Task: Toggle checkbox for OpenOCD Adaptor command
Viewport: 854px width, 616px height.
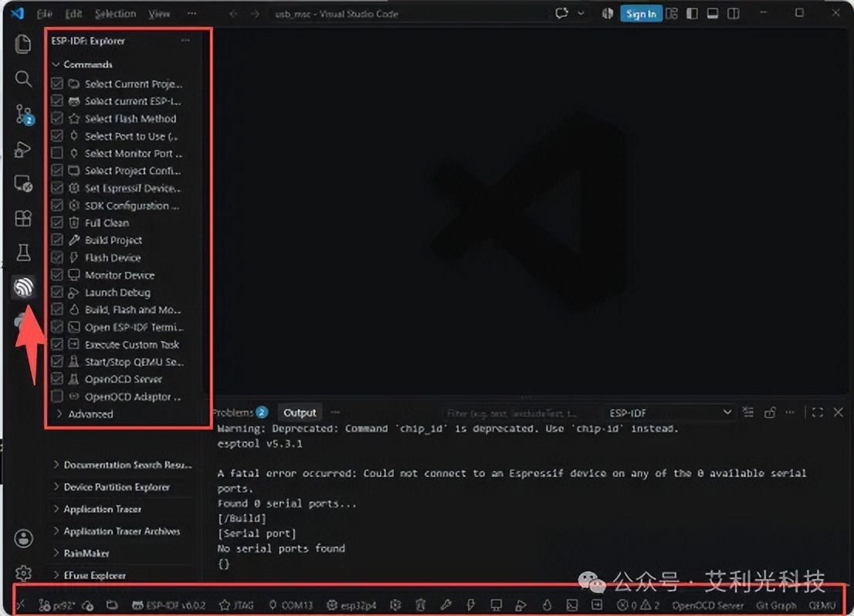Action: [57, 396]
